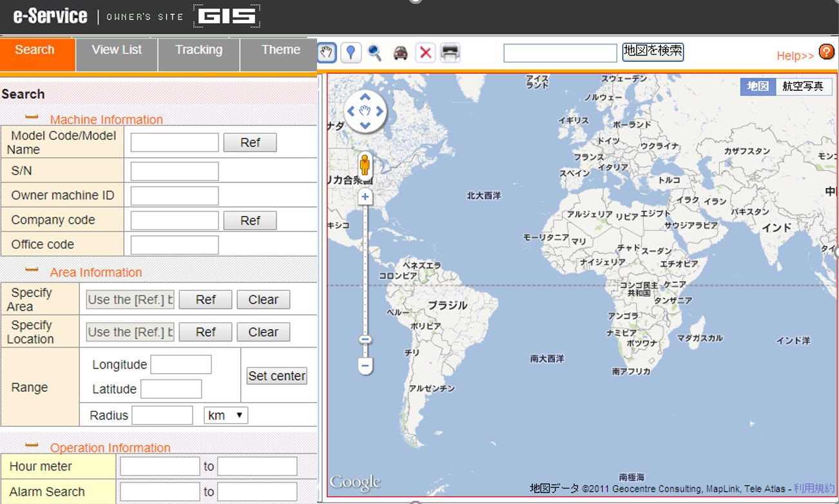Open the print map icon

pos(450,53)
